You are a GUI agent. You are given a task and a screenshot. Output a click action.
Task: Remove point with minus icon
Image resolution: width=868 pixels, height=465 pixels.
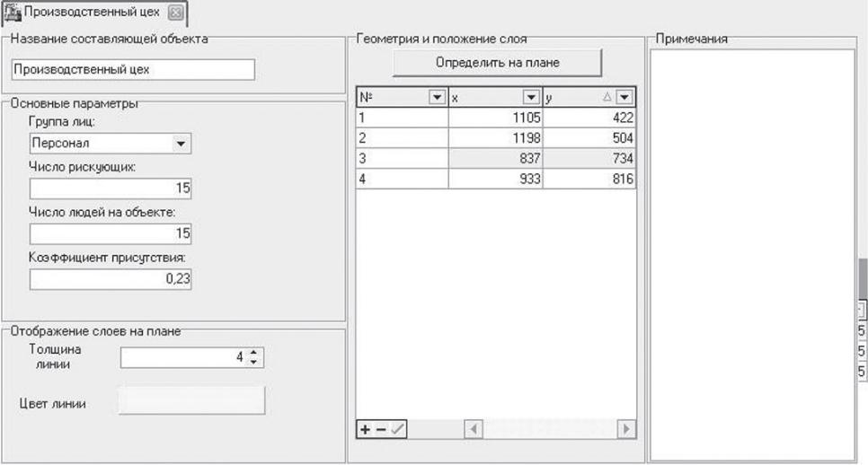(381, 430)
